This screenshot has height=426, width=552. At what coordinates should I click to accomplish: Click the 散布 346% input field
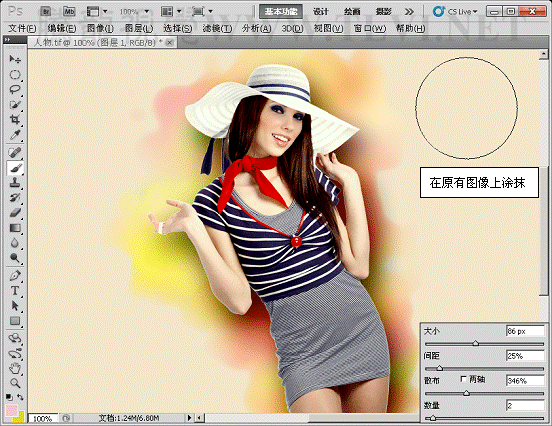point(525,381)
